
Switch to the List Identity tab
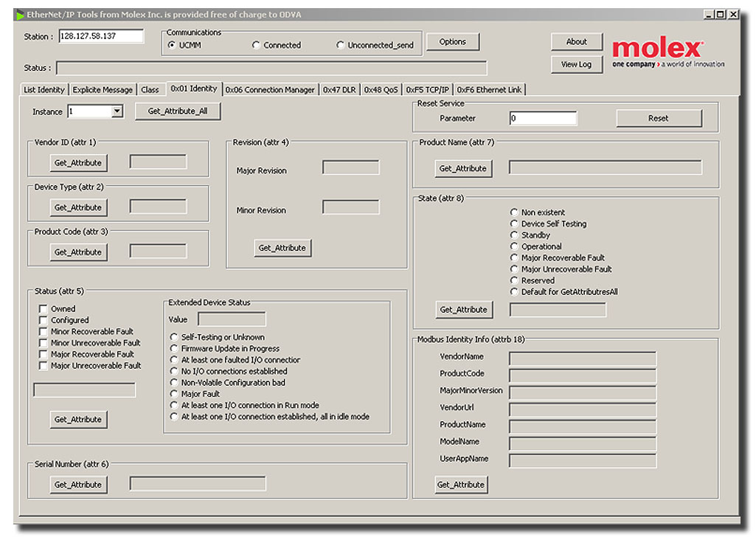44,90
